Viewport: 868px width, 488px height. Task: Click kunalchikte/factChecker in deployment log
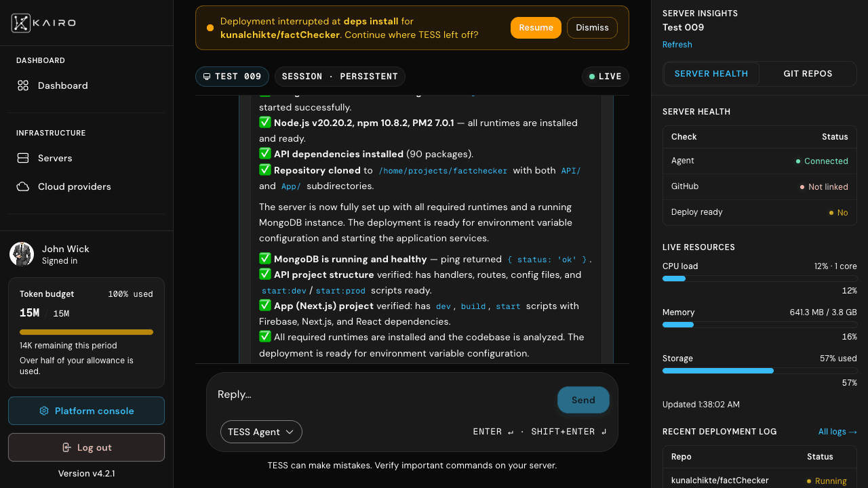(720, 481)
